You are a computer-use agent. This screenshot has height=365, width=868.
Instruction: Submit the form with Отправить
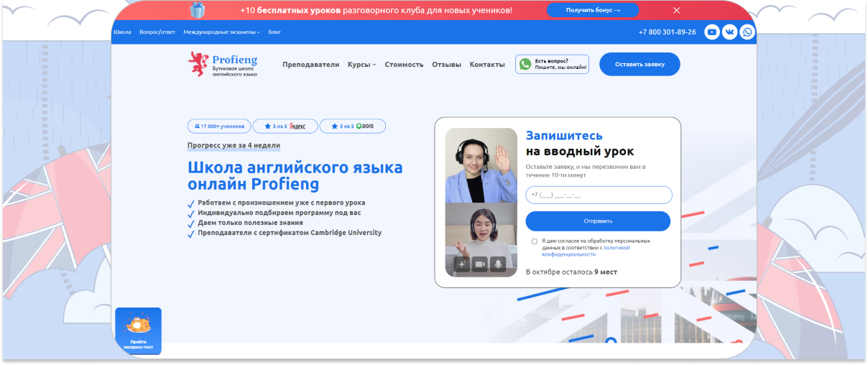[x=598, y=221]
